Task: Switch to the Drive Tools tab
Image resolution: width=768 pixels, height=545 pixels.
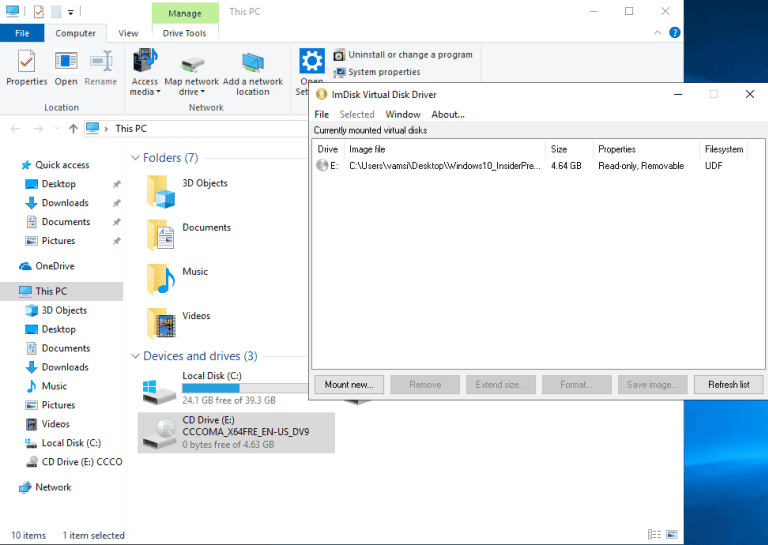Action: pyautogui.click(x=185, y=33)
